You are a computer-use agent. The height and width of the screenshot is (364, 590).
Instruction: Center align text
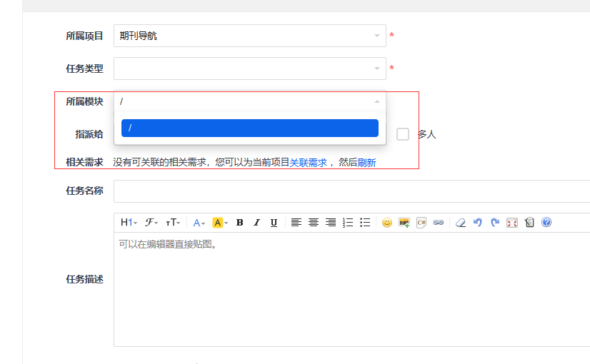click(314, 223)
